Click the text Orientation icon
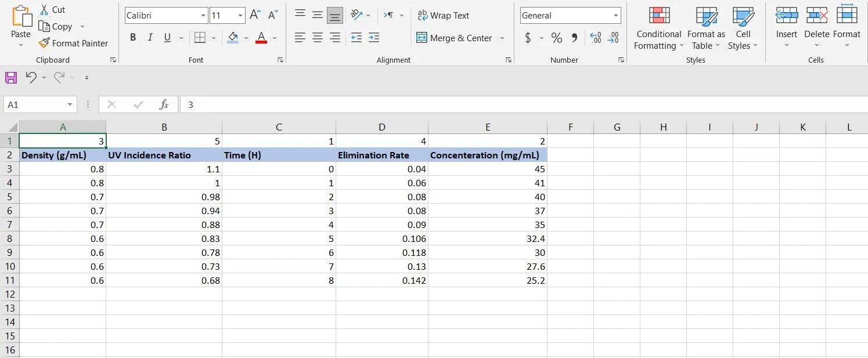The image size is (868, 358). [x=357, y=15]
